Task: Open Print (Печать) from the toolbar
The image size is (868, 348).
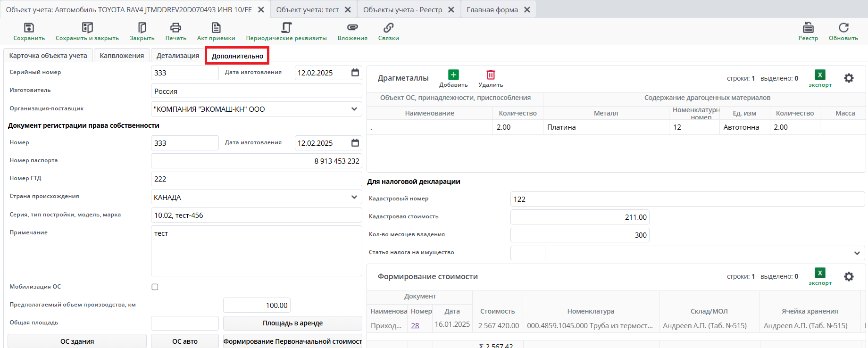Action: coord(175,28)
